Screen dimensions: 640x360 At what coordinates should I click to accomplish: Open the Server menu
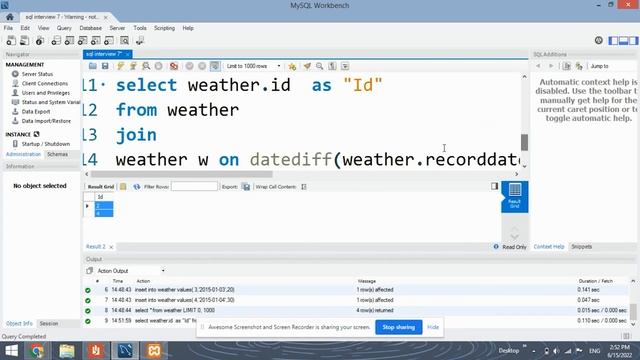[x=117, y=28]
